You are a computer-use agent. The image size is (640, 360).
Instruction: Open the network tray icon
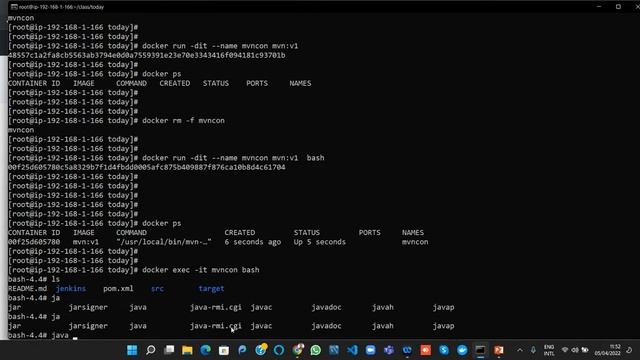565,350
